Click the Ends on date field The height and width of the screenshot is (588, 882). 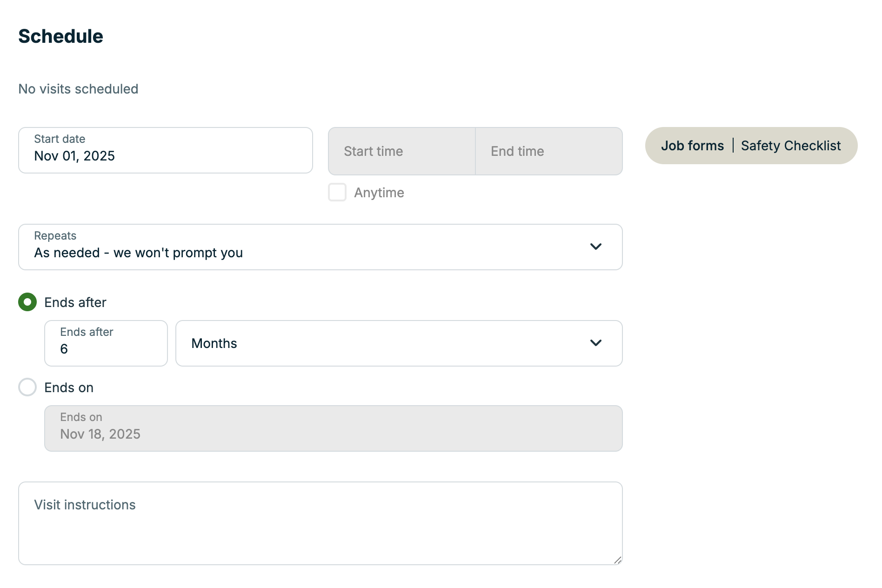pos(333,428)
